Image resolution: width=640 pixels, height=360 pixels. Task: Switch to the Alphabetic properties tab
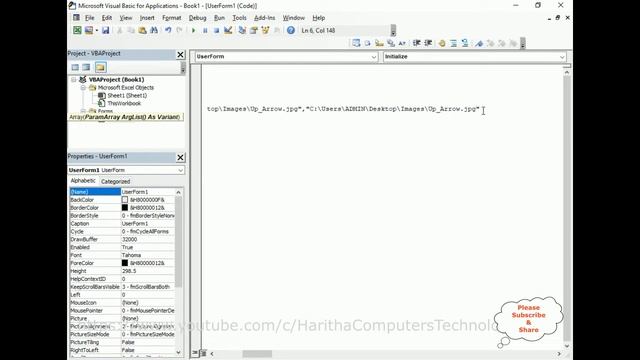[x=83, y=181]
